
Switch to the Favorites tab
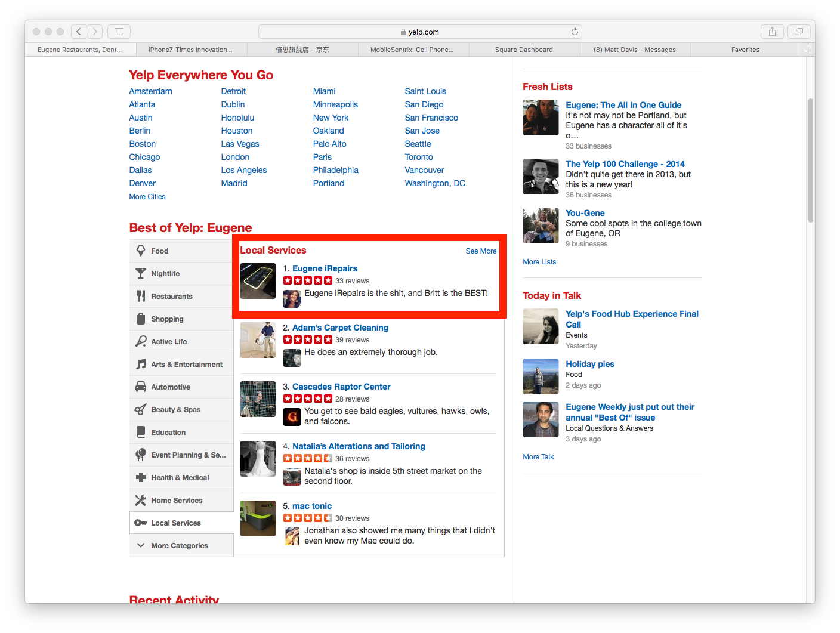coord(746,50)
